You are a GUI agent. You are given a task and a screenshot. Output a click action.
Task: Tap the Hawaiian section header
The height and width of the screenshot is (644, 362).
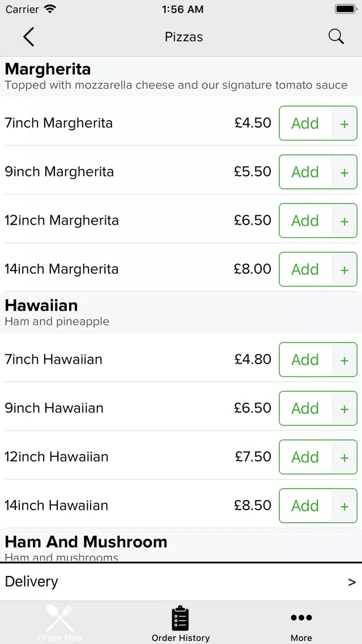[41, 306]
